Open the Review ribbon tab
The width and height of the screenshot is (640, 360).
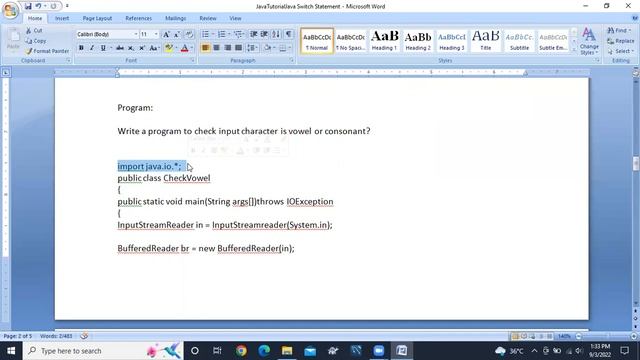pos(208,18)
